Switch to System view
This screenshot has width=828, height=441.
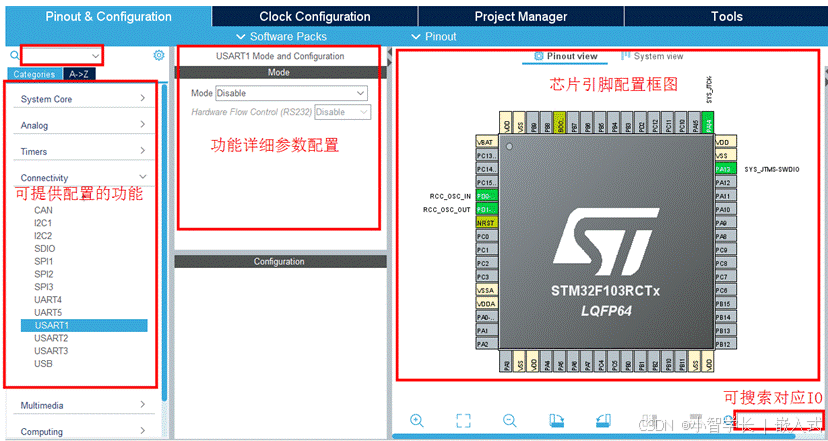tap(652, 56)
